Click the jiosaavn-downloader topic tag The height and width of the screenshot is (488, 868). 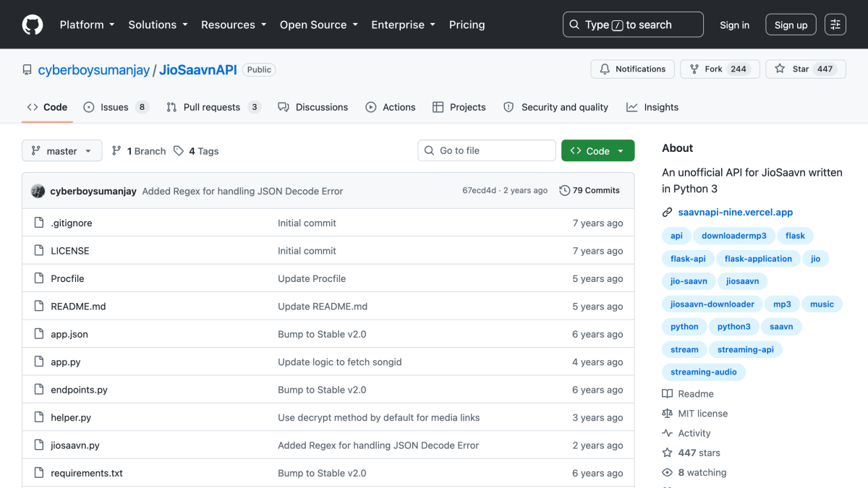[712, 304]
